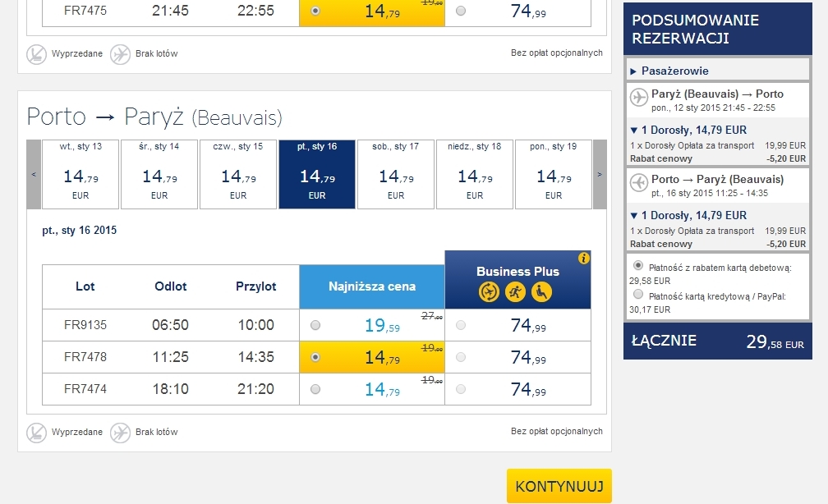828x504 pixels.
Task: Click the plane icon next to Porto → Paryż summary
Action: [639, 183]
